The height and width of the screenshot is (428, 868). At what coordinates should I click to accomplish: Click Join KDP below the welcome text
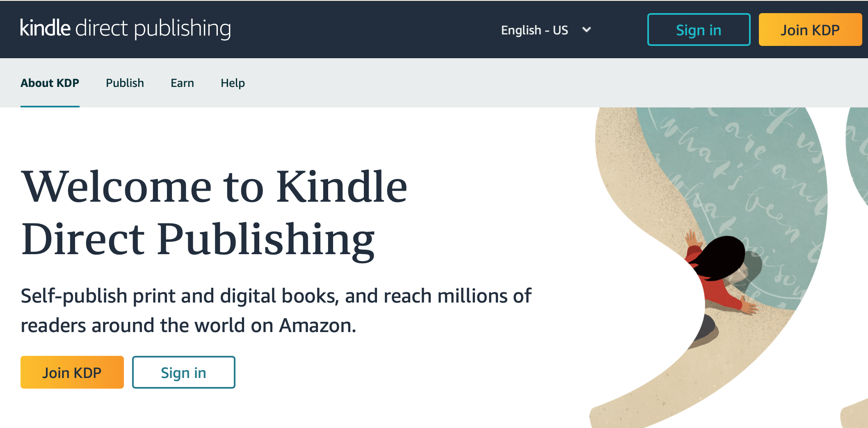tap(72, 372)
